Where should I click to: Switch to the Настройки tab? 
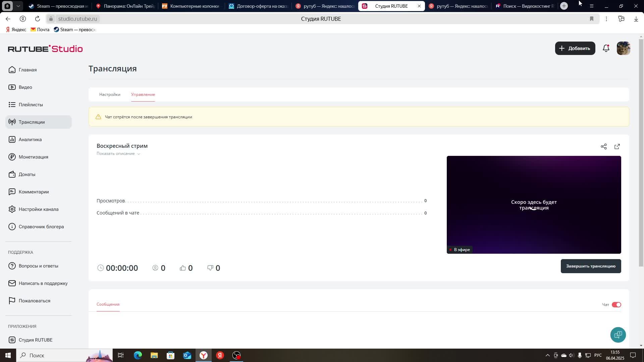(110, 95)
